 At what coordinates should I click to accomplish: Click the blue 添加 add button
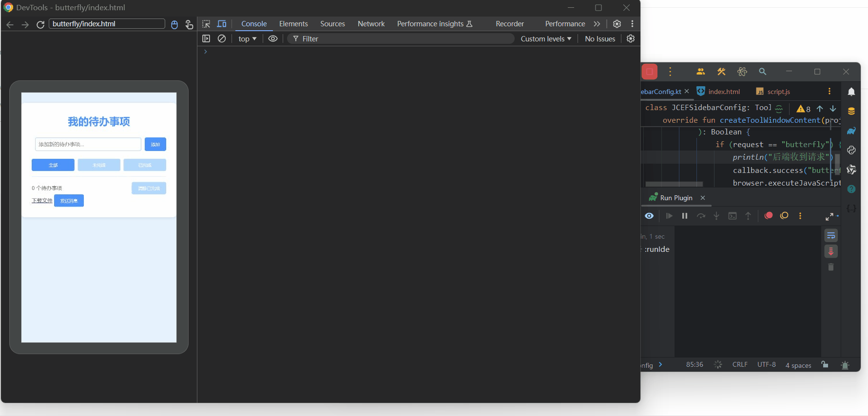(x=155, y=144)
